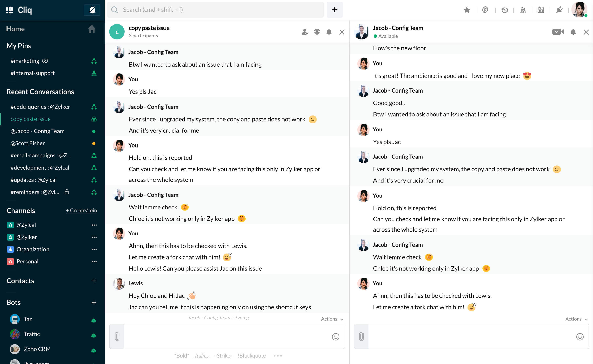The image size is (593, 364).
Task: Click the new chat plus button beside search
Action: (x=334, y=10)
